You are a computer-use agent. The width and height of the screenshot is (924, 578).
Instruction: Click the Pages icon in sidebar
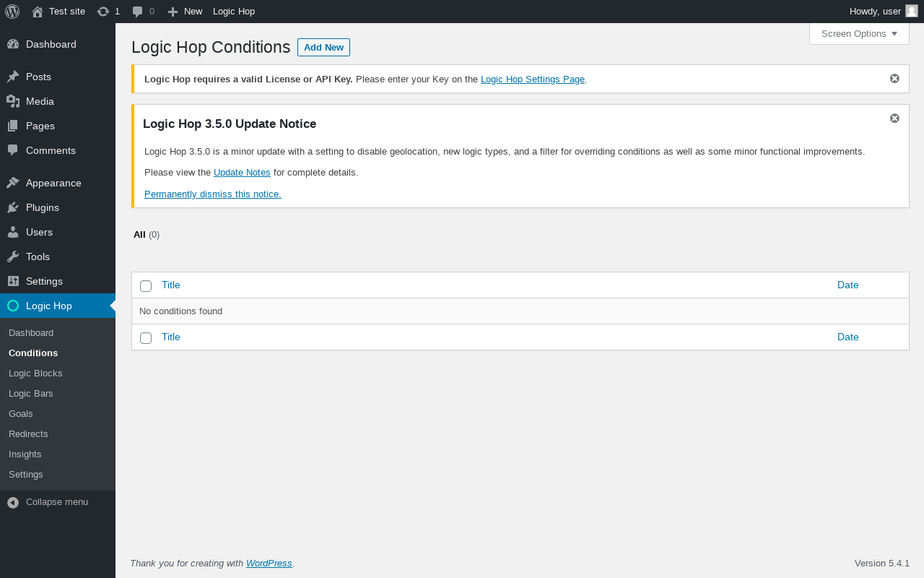[13, 126]
